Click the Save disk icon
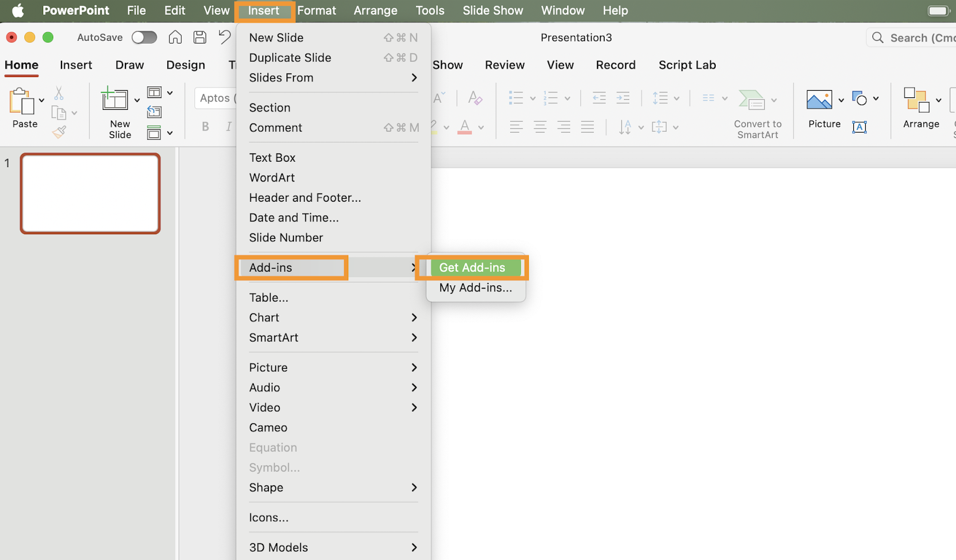Viewport: 956px width, 560px height. pos(200,37)
